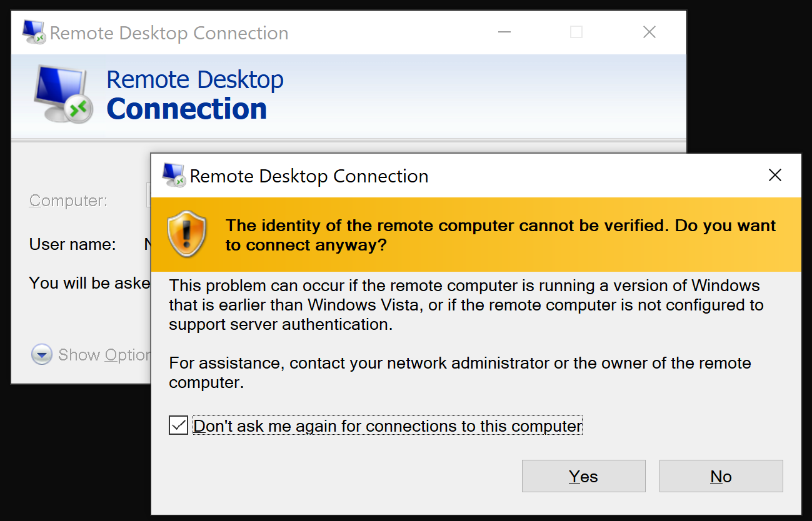The height and width of the screenshot is (521, 812).
Task: Close the identity warning dialog
Action: pos(774,176)
